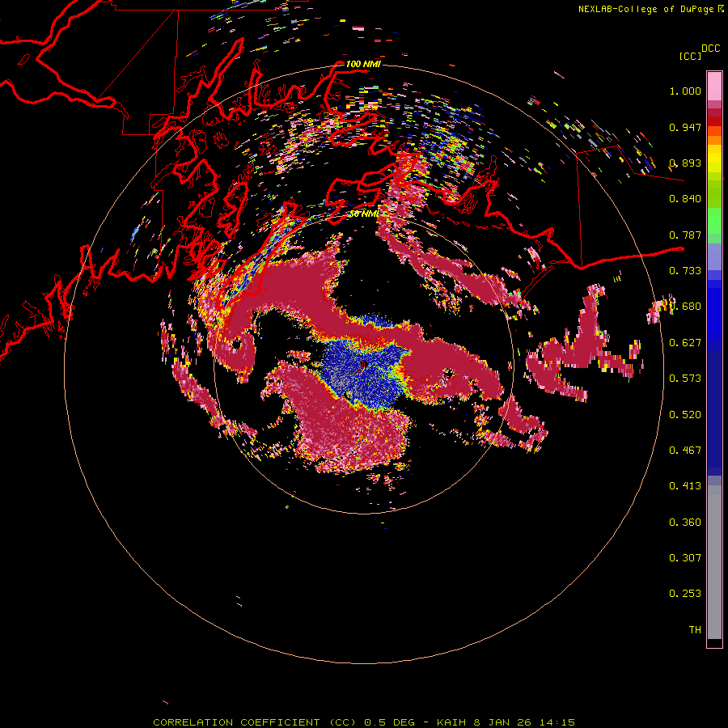Viewport: 728px width, 728px height.
Task: Click the bright green segment of the color bar
Action: pyautogui.click(x=714, y=221)
